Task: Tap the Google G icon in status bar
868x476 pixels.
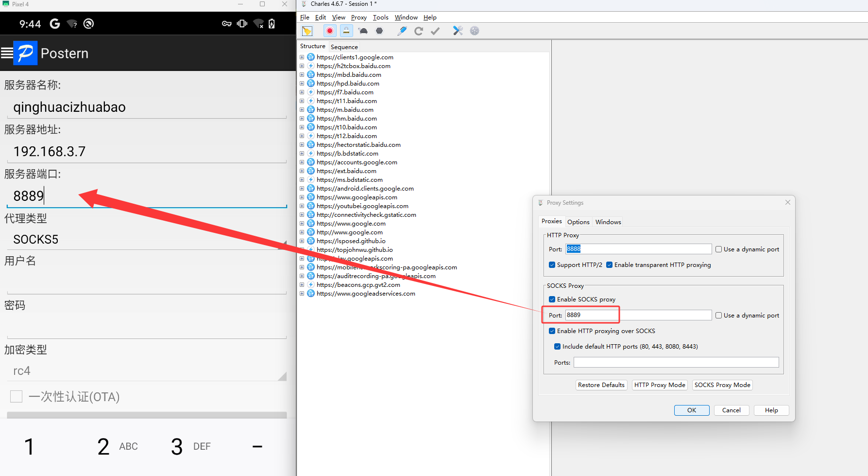Action: pyautogui.click(x=55, y=24)
